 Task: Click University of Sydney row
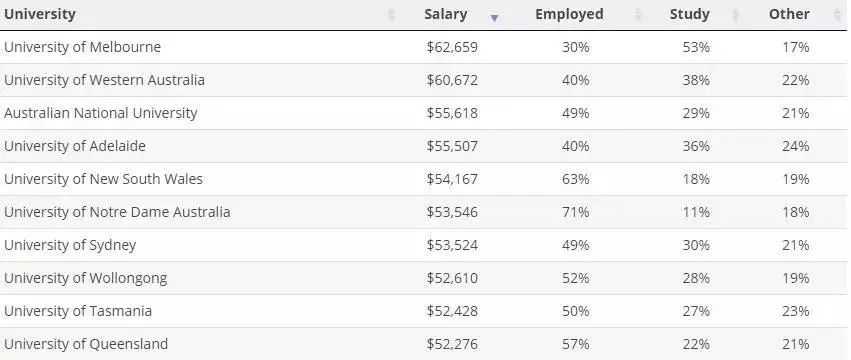click(426, 245)
